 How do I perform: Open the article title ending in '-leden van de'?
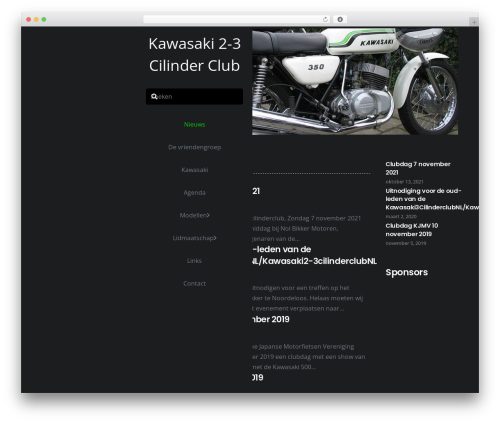pyautogui.click(x=314, y=255)
